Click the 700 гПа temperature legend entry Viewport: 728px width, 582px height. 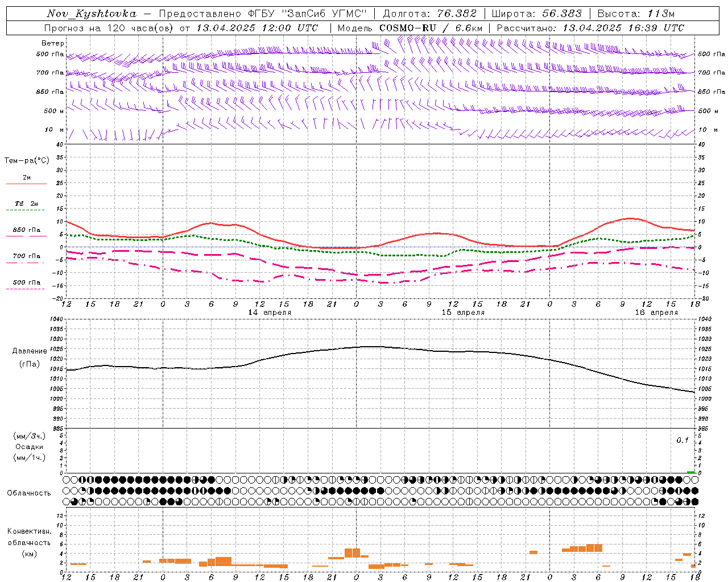pyautogui.click(x=27, y=256)
